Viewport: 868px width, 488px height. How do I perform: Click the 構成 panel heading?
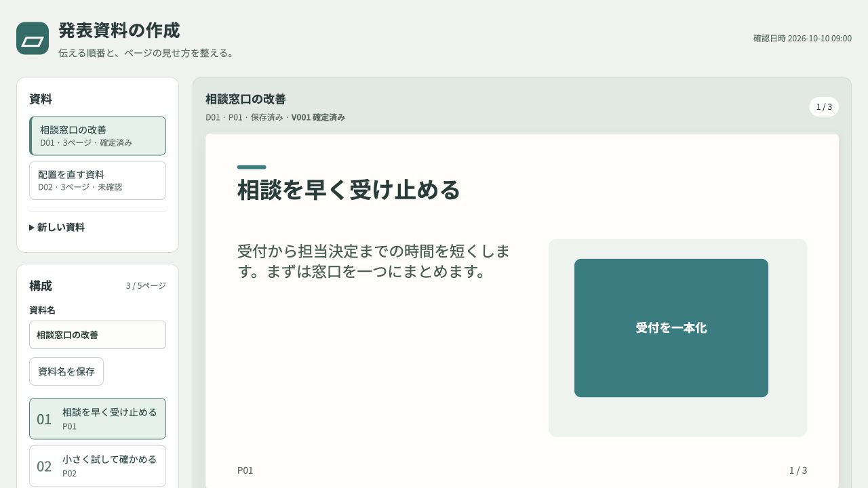(41, 286)
